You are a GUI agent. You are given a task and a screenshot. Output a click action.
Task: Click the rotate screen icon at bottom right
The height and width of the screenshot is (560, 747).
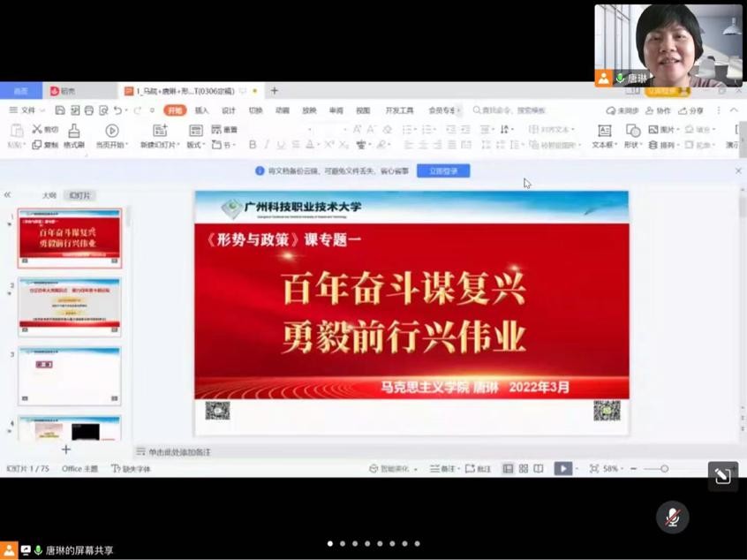[722, 476]
